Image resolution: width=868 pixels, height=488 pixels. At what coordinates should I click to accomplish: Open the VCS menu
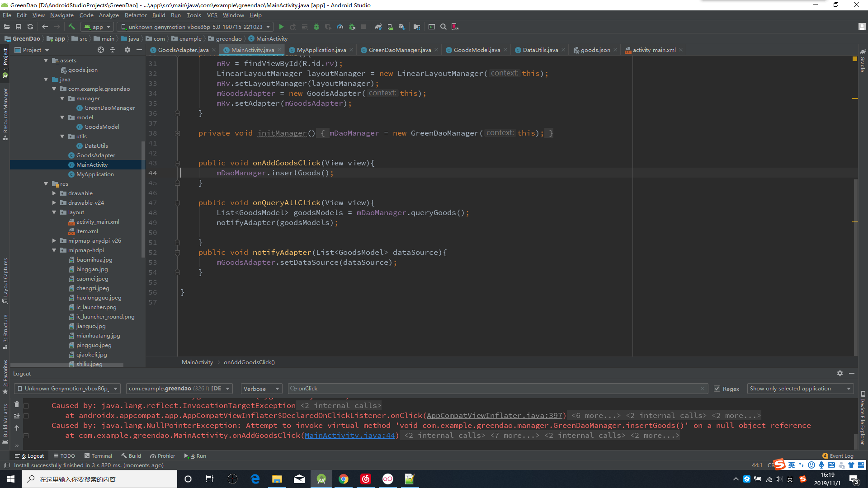pos(212,15)
